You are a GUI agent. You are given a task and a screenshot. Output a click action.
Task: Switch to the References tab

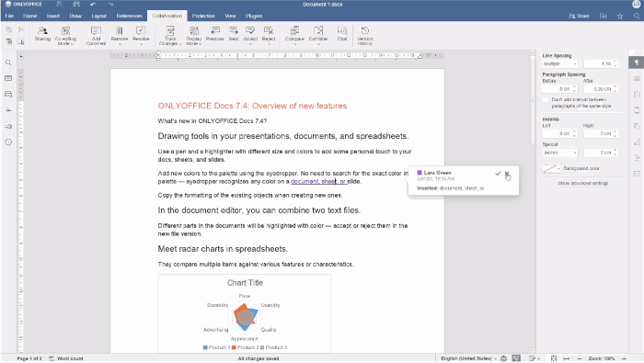[x=130, y=16]
